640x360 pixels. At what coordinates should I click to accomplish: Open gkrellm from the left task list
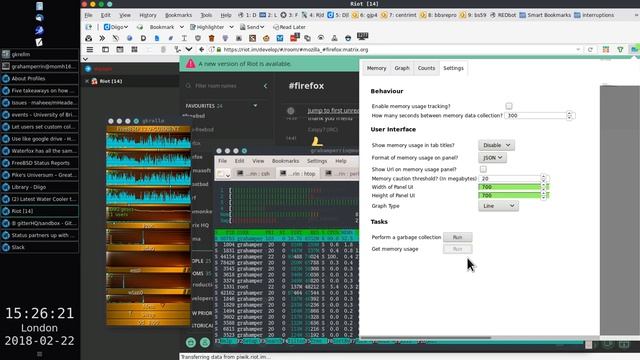[x=40, y=54]
